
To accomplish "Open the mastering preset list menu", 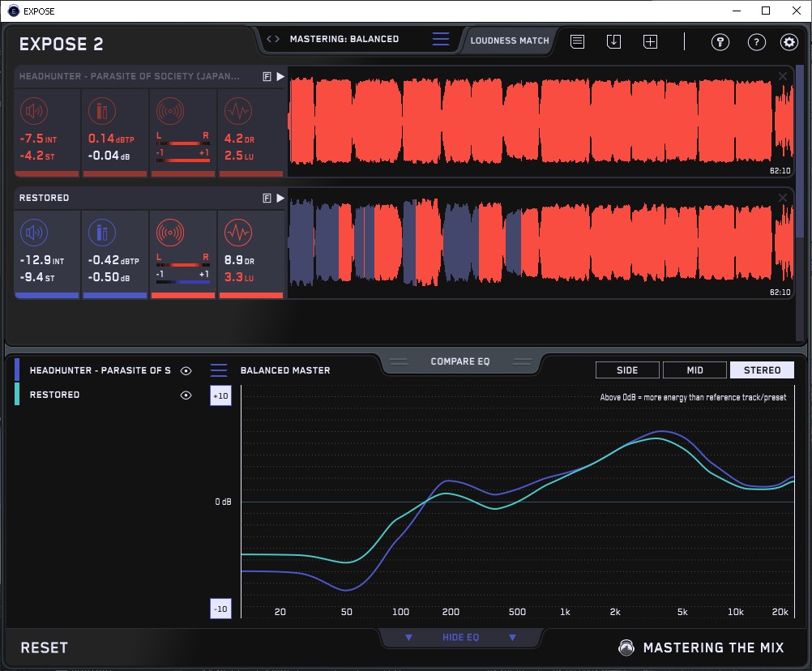I will 440,39.
